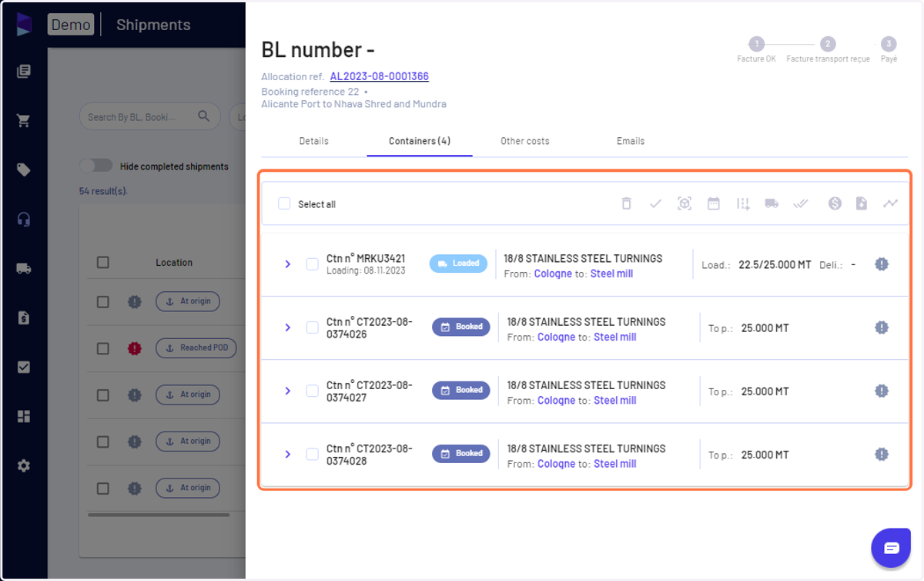Click step 2 Facture transport reçue marker

(827, 45)
